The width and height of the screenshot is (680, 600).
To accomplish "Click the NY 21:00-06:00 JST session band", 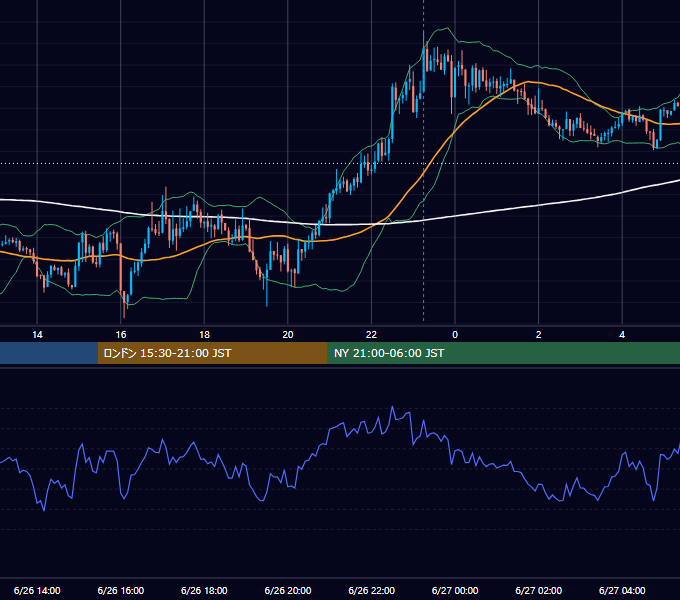I will click(x=503, y=353).
